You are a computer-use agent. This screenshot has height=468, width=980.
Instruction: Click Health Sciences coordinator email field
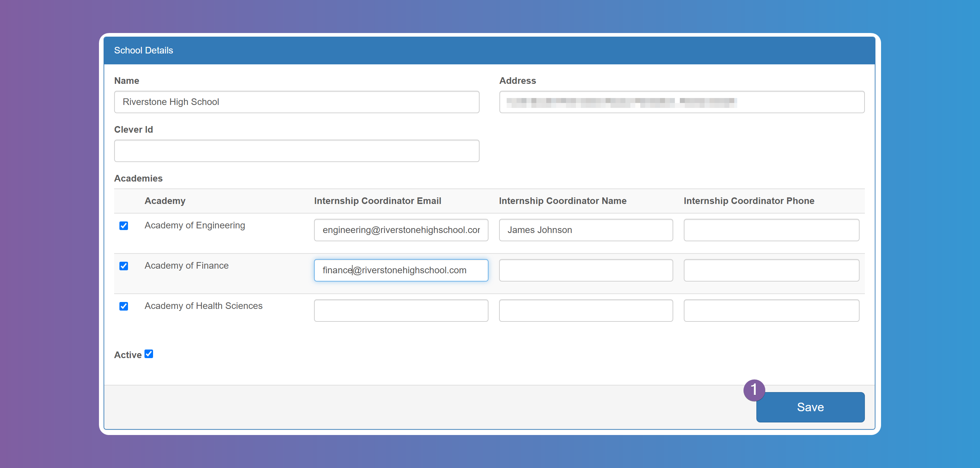click(400, 310)
